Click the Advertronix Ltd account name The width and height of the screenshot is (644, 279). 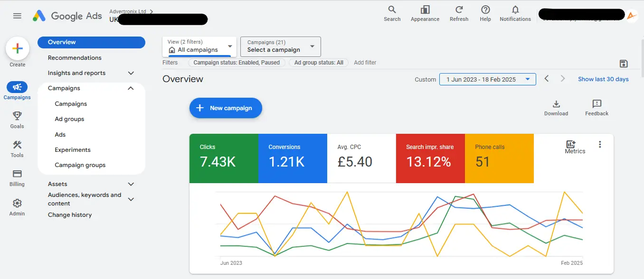128,11
